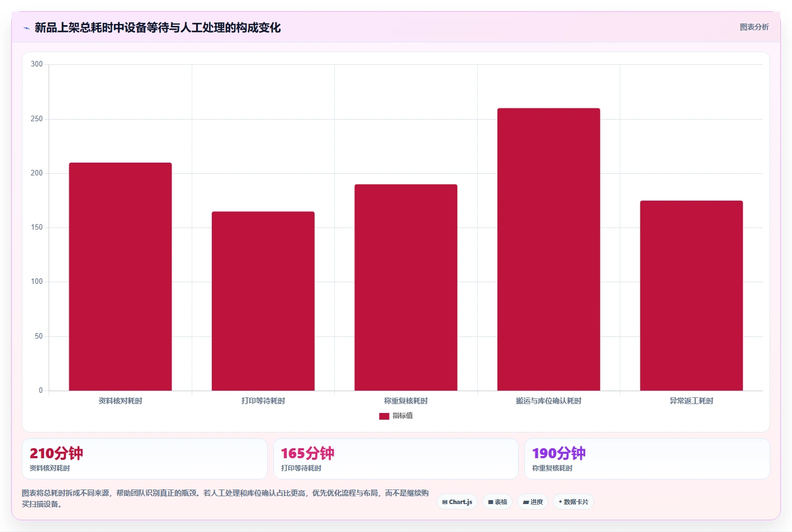This screenshot has width=792, height=532.
Task: Open the 190分钟 称重复核耗时 card
Action: click(x=647, y=459)
